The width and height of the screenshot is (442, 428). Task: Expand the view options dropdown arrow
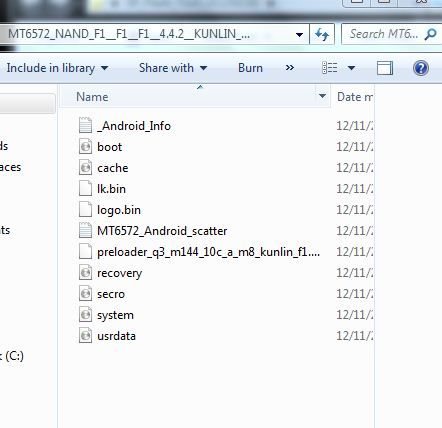click(351, 68)
